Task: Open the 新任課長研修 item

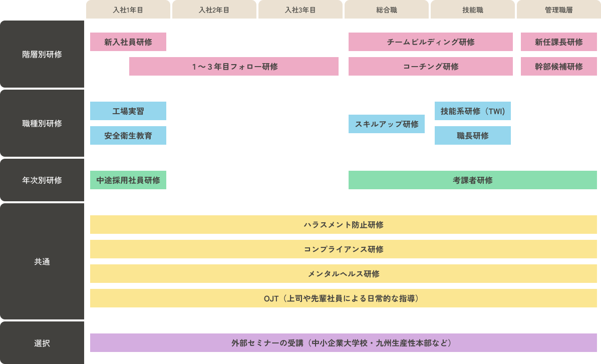Action: (559, 42)
